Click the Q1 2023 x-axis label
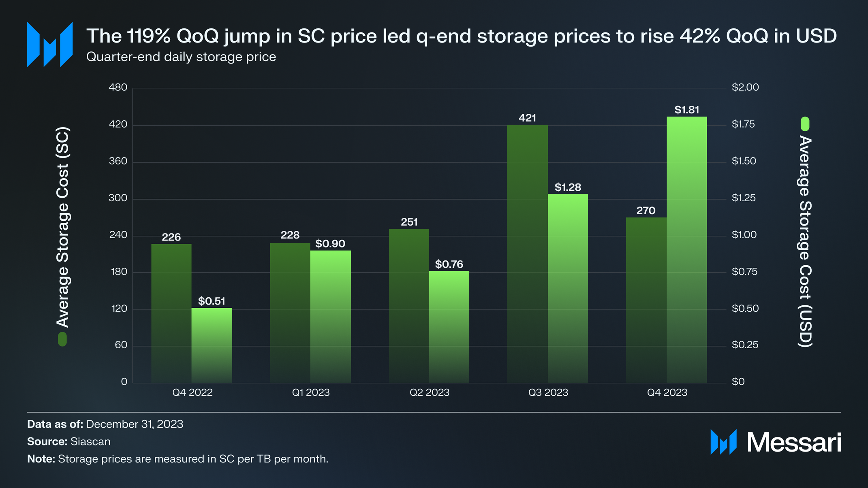 311,392
